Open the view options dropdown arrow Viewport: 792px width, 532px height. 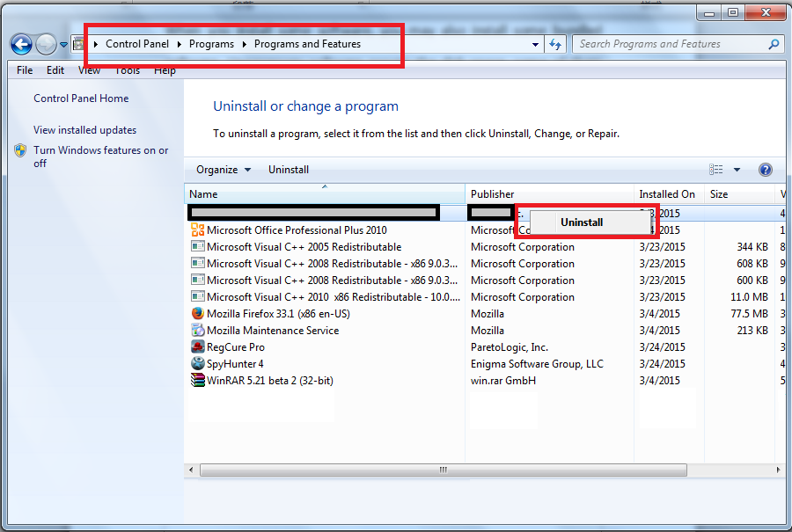point(737,170)
